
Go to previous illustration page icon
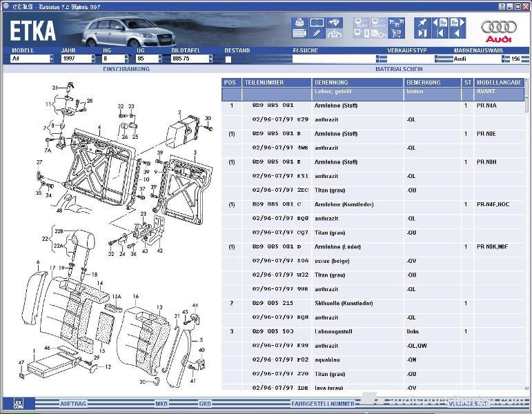tap(440, 23)
